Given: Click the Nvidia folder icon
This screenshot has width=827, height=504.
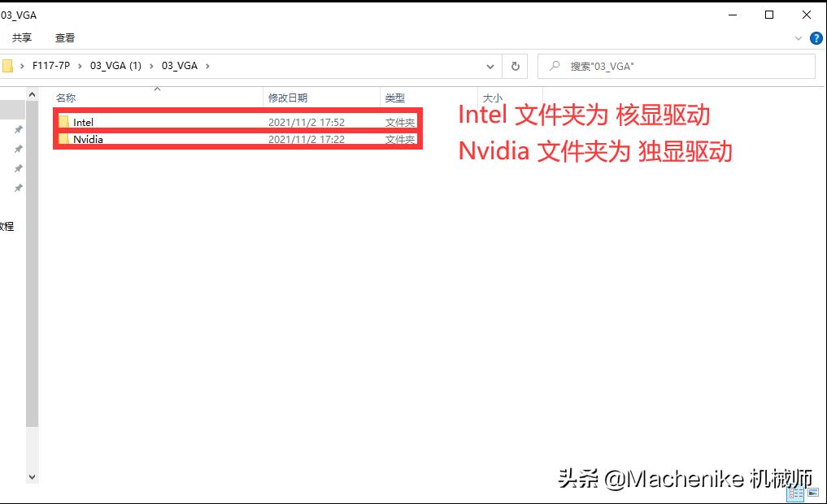Looking at the screenshot, I should [x=65, y=139].
